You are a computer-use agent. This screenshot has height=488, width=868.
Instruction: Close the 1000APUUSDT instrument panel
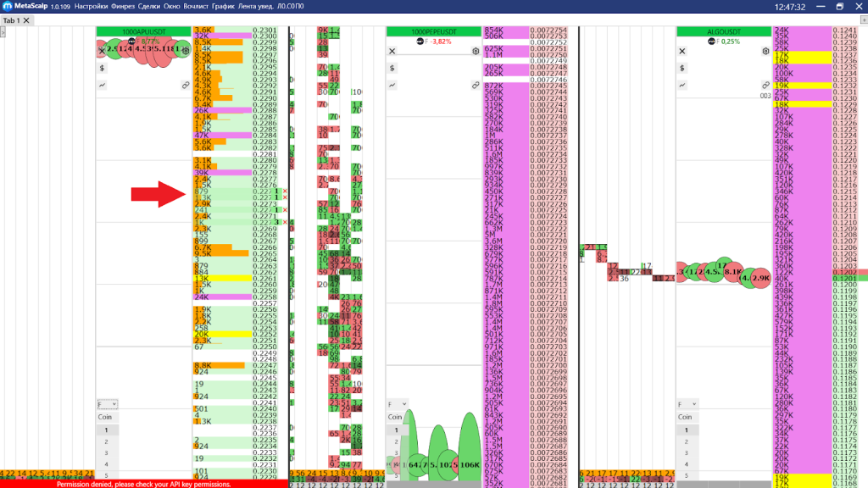[102, 51]
